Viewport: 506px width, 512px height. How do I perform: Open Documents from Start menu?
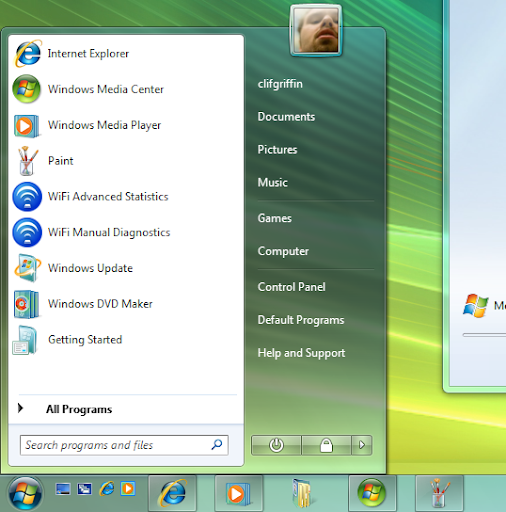[286, 117]
